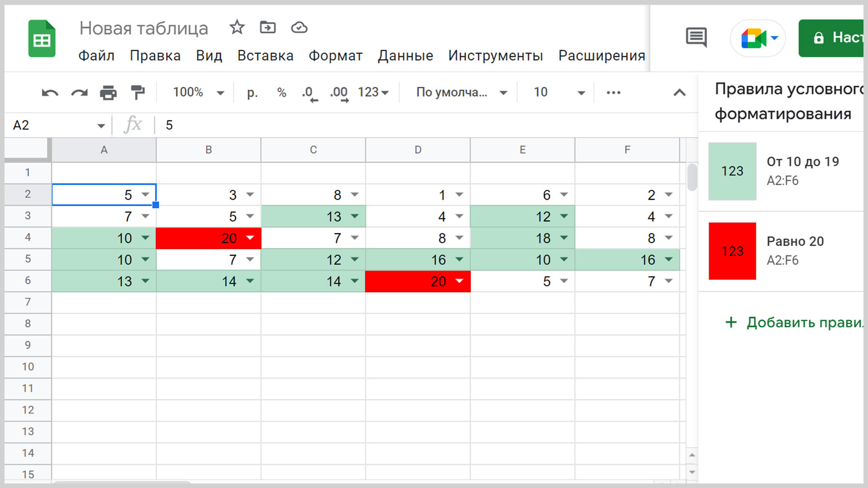Click the conditional format rule От 10 до 19
Screen dimensions: 868x488
coord(787,171)
